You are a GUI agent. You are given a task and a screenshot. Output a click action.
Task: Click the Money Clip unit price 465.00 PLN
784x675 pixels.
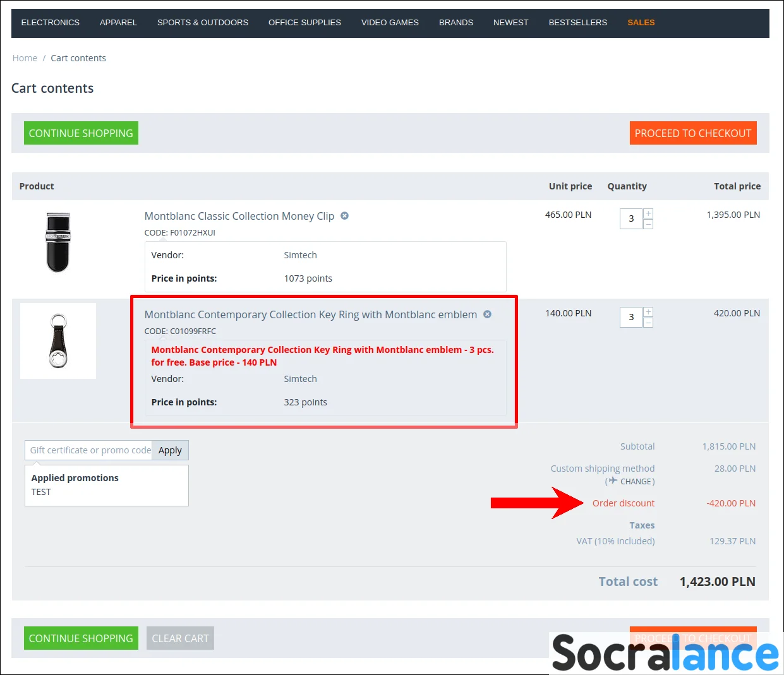coord(569,215)
